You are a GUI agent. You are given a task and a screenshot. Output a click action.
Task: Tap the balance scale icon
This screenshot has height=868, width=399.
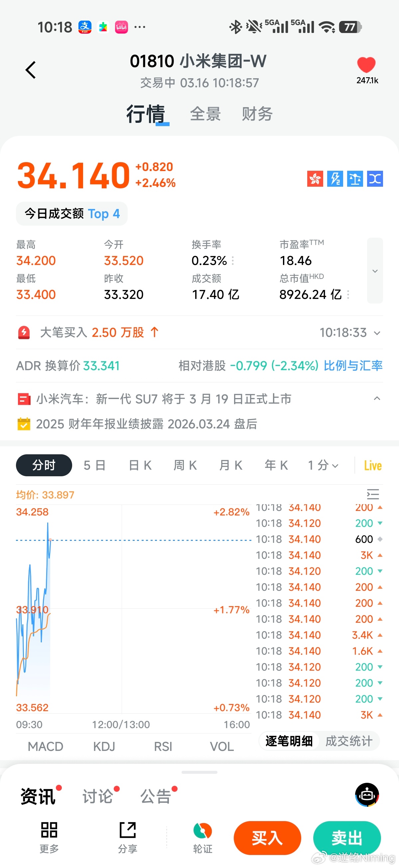[x=355, y=179]
